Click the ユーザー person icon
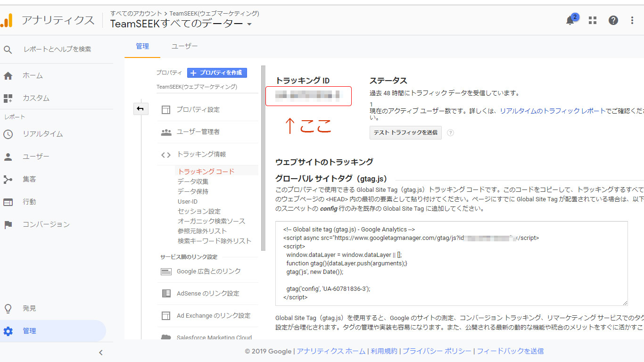This screenshot has height=362, width=644. pyautogui.click(x=8, y=156)
